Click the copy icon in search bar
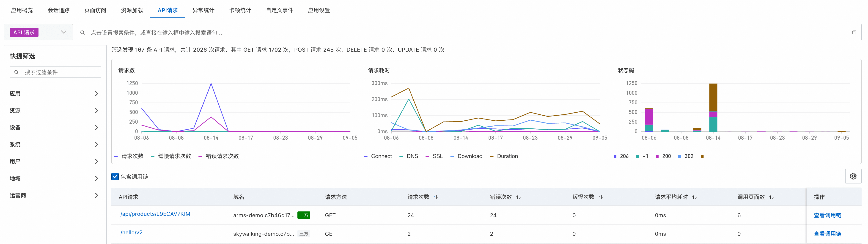Viewport: 868px width, 244px height. 854,32
